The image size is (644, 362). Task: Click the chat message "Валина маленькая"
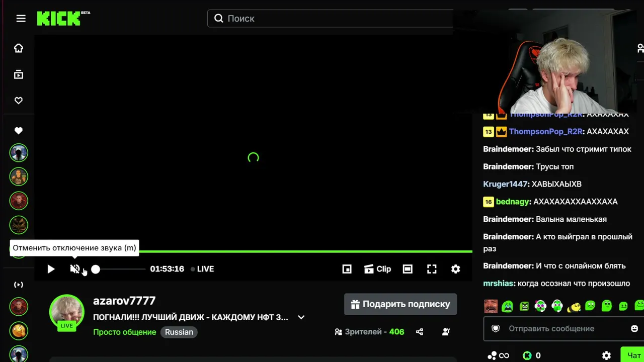pos(571,219)
